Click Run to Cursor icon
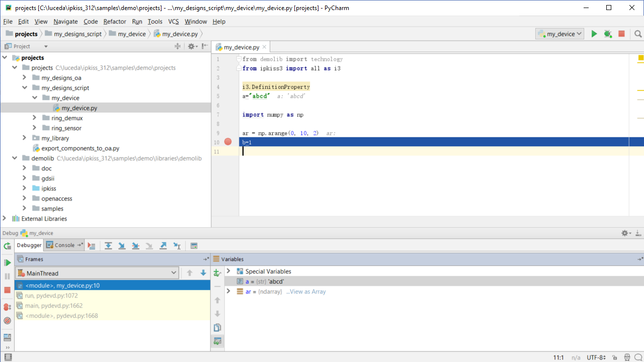This screenshot has height=362, width=644. tap(177, 246)
